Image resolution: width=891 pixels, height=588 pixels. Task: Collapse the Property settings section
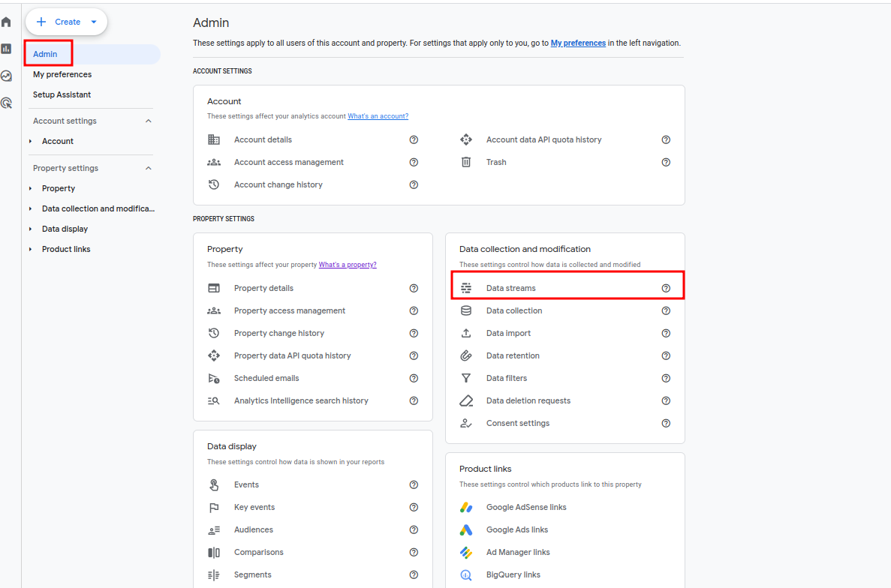[148, 168]
